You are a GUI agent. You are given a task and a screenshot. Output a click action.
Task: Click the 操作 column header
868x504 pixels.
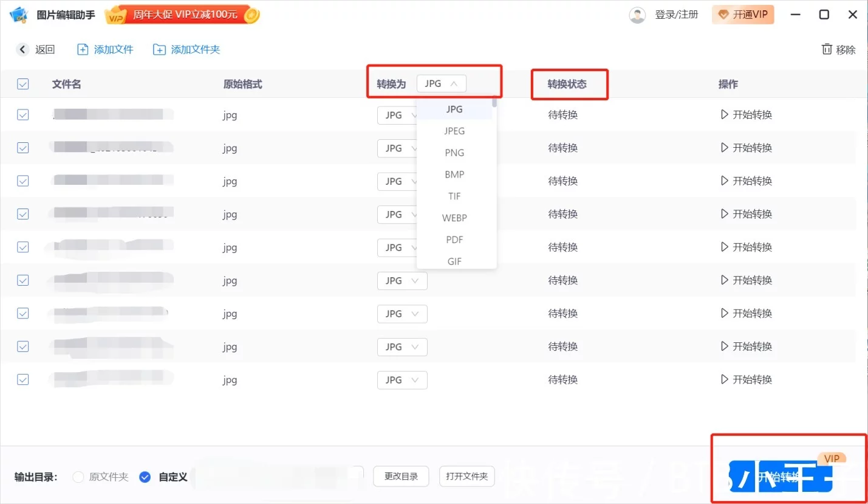728,85
